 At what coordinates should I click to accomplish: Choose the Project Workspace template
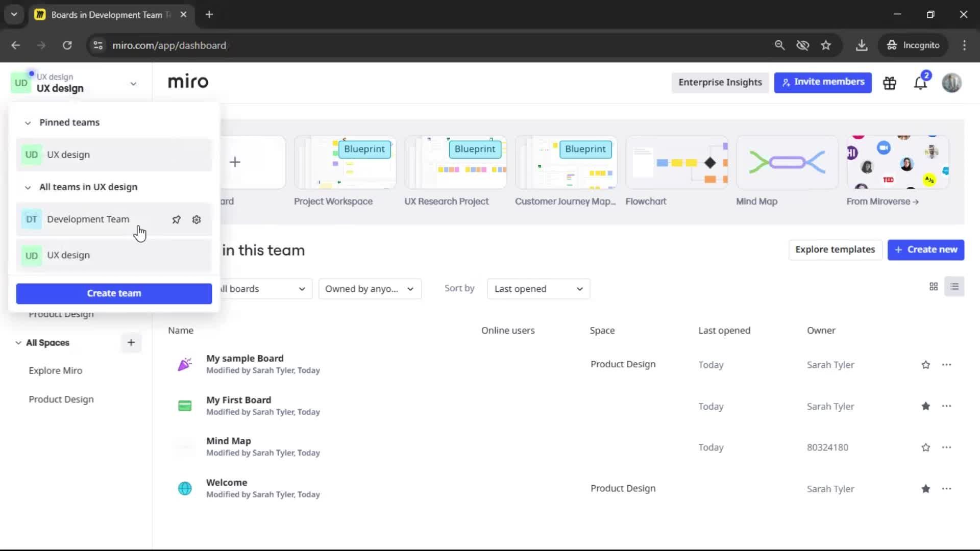(345, 162)
